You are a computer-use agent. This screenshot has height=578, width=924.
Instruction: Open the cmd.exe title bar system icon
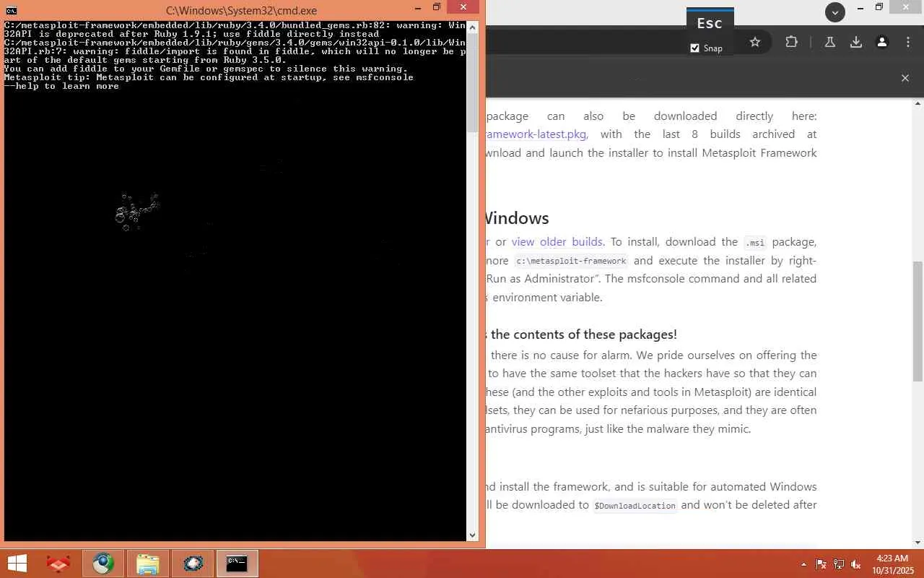11,10
